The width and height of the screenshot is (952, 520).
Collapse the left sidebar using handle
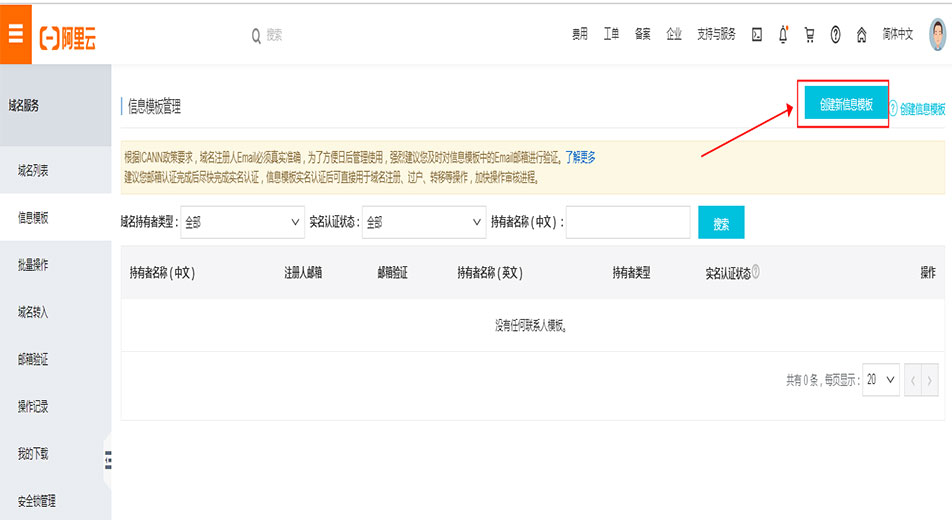click(x=108, y=460)
